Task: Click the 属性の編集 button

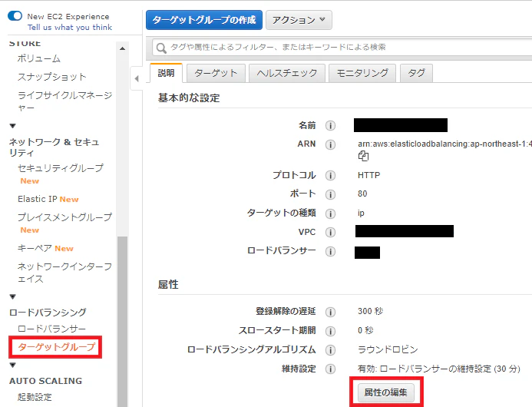Action: click(386, 392)
